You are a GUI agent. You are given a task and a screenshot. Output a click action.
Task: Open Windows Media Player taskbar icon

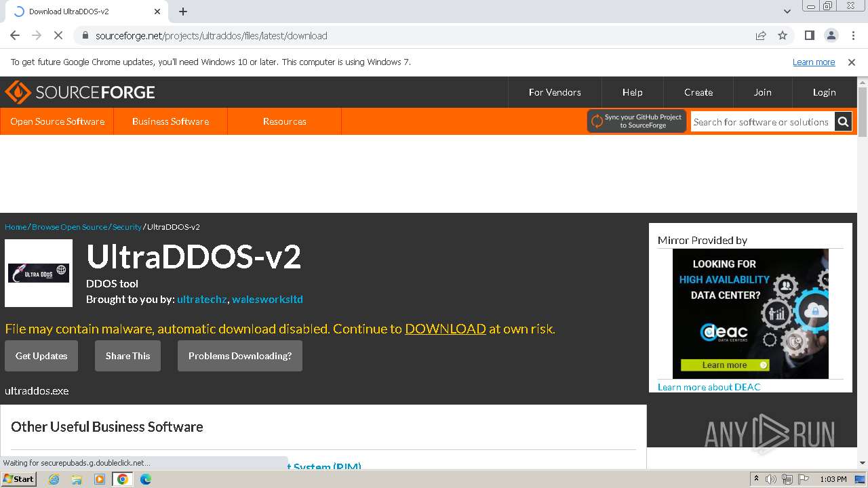[x=100, y=479]
